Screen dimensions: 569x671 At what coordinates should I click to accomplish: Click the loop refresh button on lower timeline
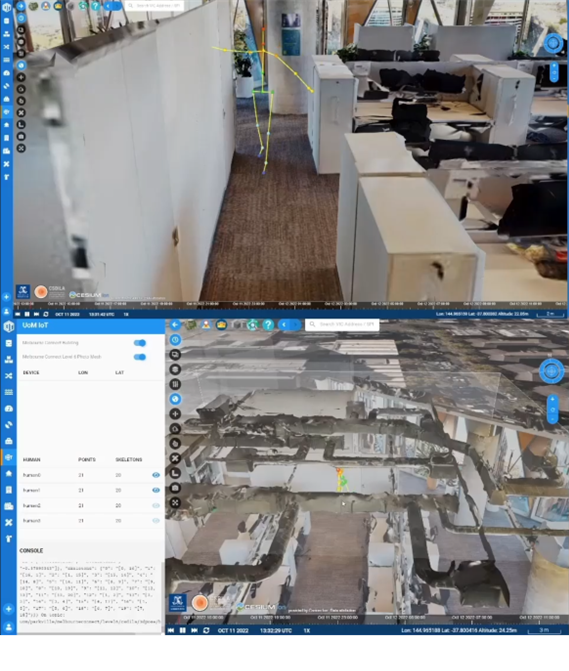point(206,630)
